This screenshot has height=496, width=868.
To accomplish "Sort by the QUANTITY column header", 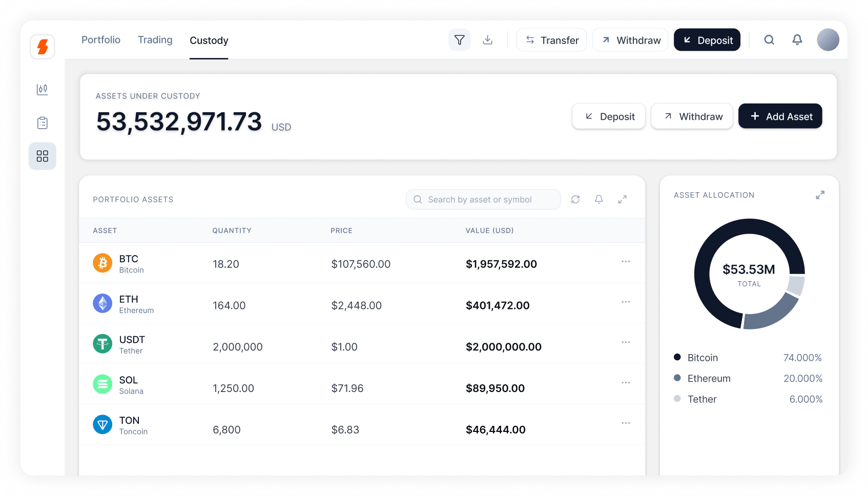I will point(232,231).
